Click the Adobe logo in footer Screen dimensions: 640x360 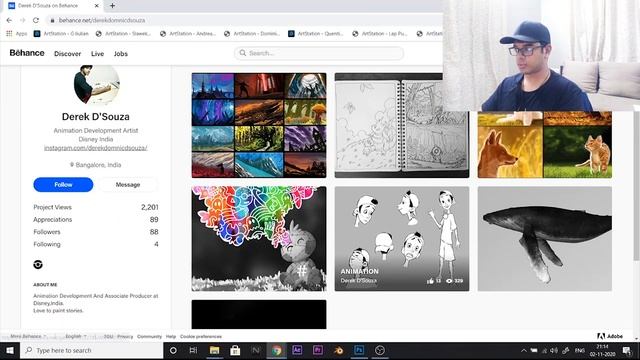coord(610,336)
